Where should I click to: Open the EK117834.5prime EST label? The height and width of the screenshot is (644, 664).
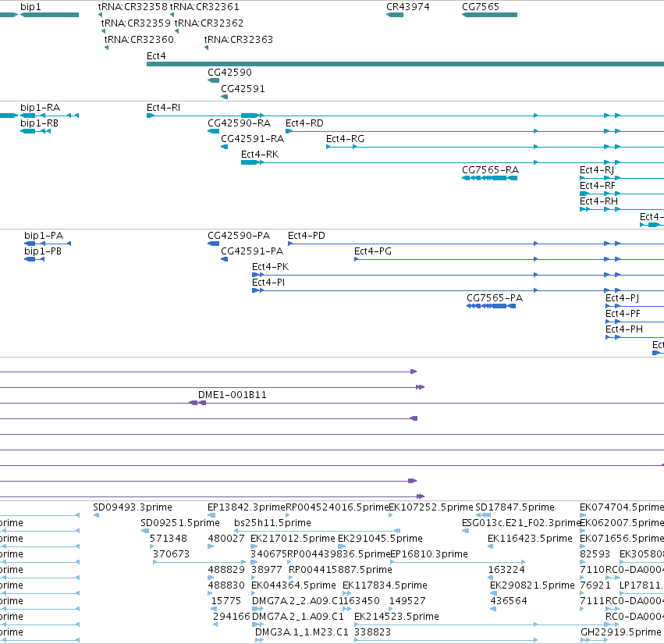(x=385, y=585)
